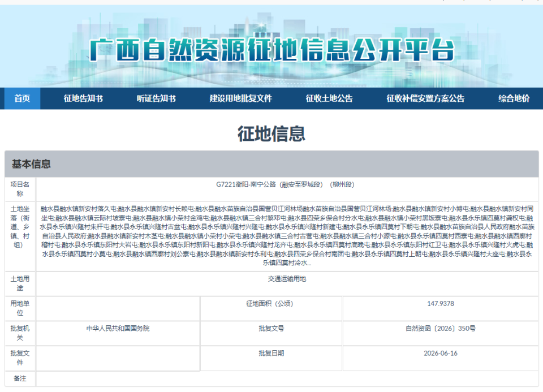Select project name G7221衡阳-南宁公路 text
The height and width of the screenshot is (392, 543).
(285, 184)
